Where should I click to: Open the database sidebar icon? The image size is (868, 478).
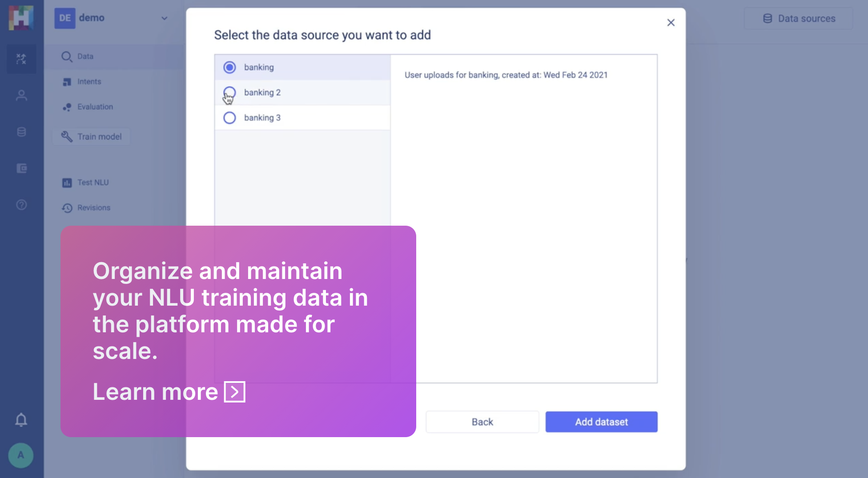[x=21, y=132]
